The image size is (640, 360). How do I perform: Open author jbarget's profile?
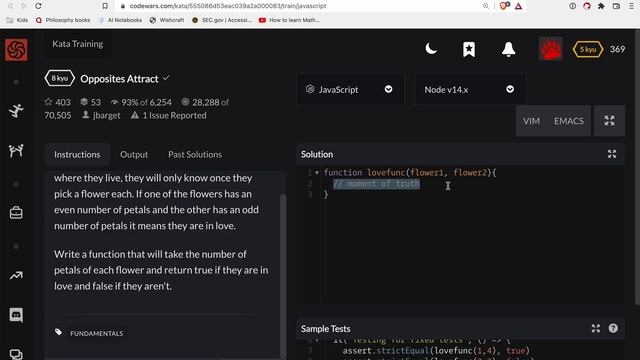coord(101,116)
